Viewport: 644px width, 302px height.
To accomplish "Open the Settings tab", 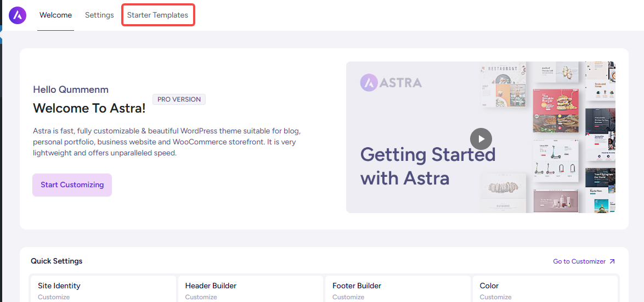I will tap(99, 15).
